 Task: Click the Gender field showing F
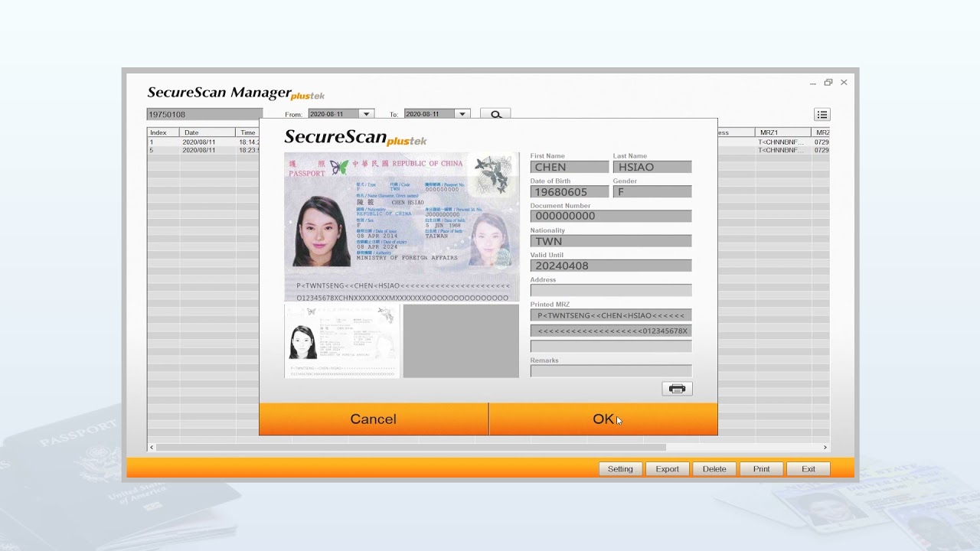click(652, 192)
